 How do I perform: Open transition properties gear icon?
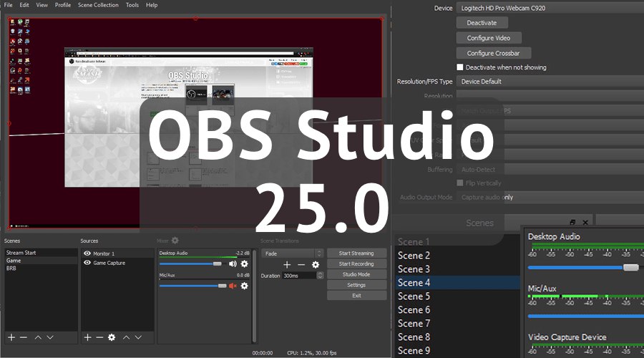(316, 265)
